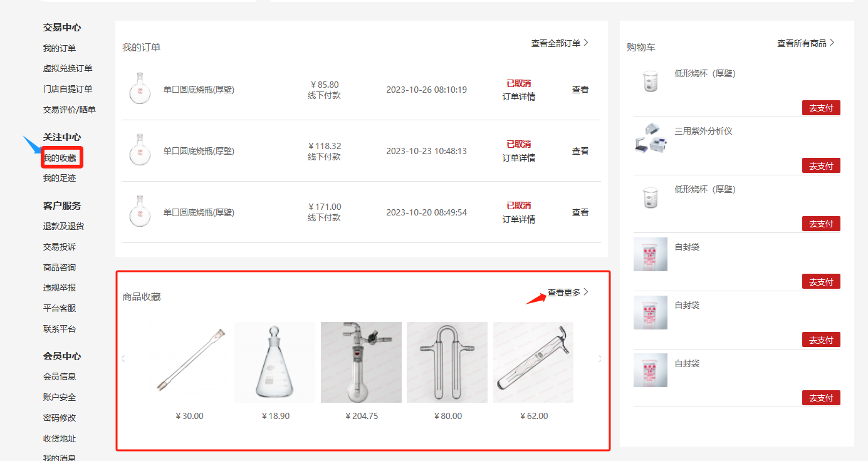Screen dimensions: 868x461
Task: Open 我的足迹 in the sidebar
Action: [x=60, y=178]
